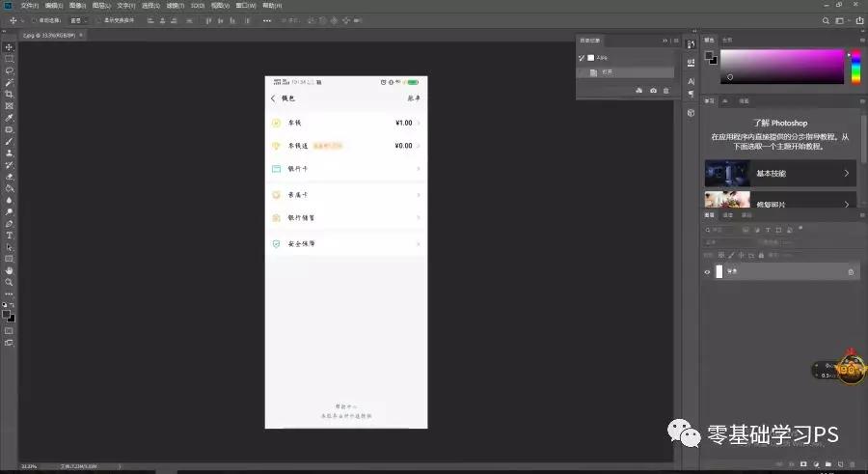
Task: Select the Eraser tool
Action: click(9, 177)
